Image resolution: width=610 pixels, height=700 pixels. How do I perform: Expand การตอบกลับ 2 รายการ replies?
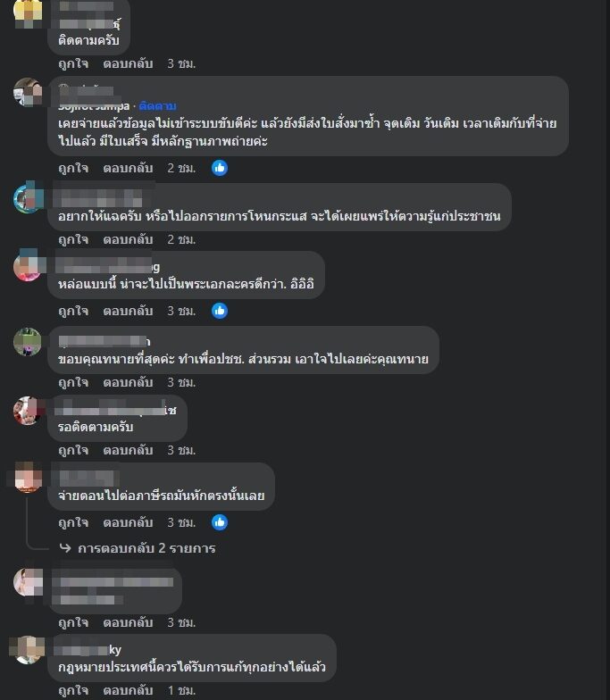coord(146,548)
